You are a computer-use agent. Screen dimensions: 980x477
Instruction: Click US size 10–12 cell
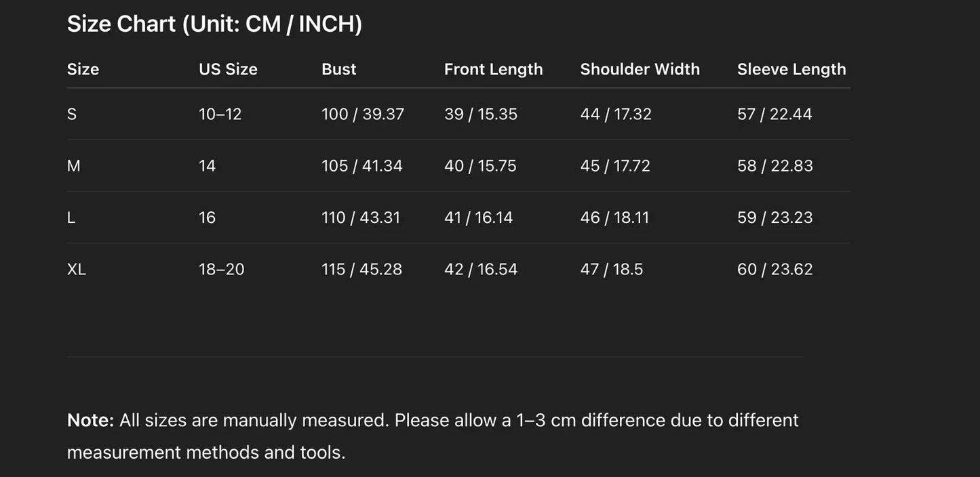[x=220, y=114]
